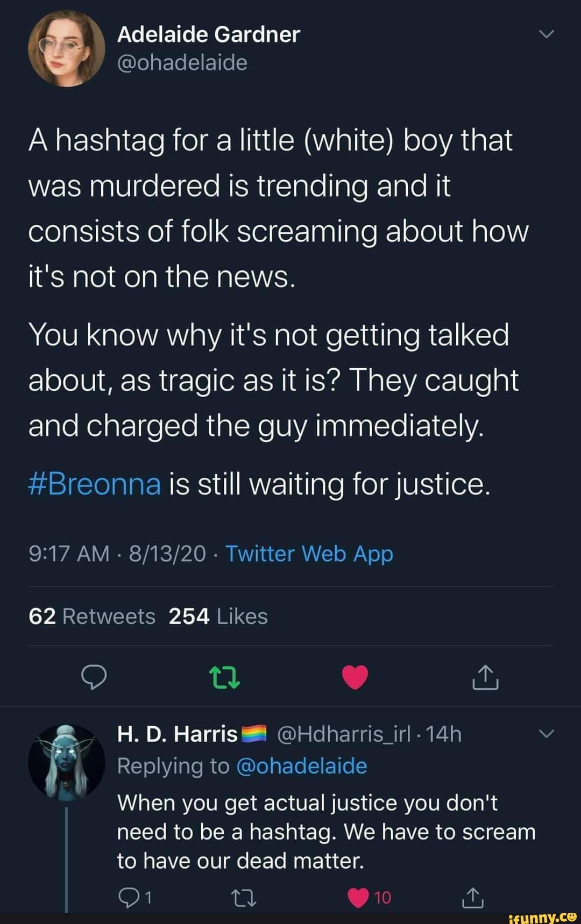Reply to H. D. Harris's comment

click(x=127, y=897)
